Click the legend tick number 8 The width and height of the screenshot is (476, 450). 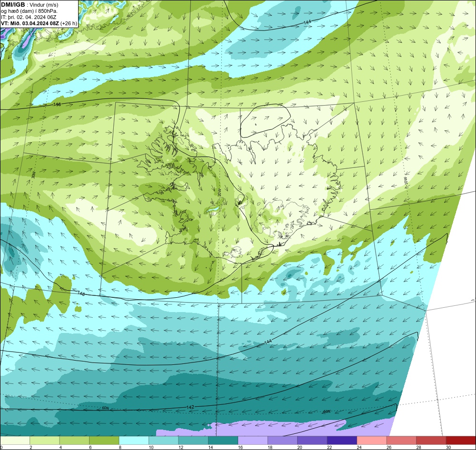pos(120,447)
